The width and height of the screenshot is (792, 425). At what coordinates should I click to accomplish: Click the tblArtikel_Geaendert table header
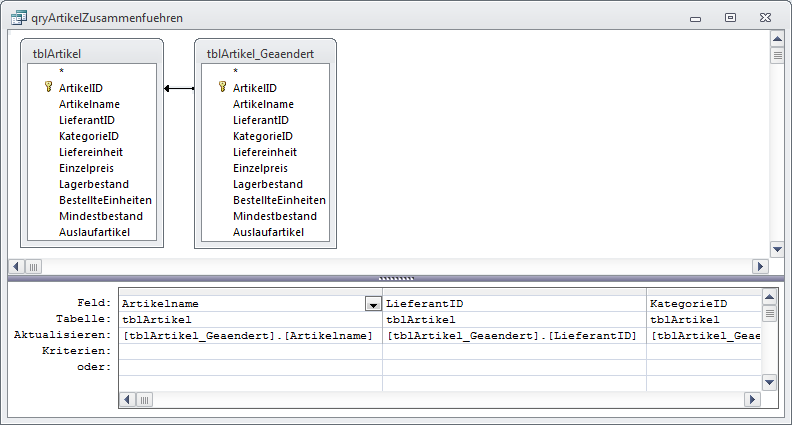264,54
